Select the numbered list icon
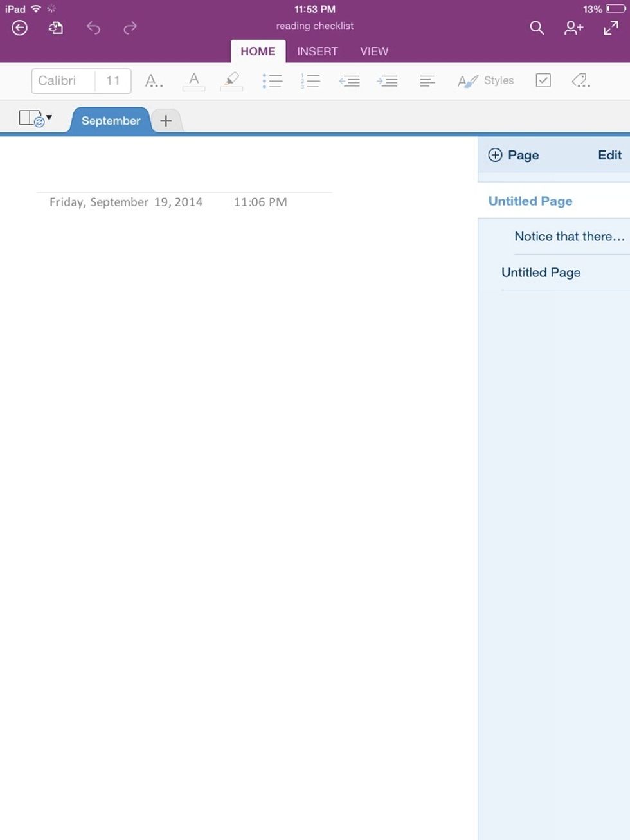Viewport: 630px width, 840px height. pyautogui.click(x=310, y=80)
